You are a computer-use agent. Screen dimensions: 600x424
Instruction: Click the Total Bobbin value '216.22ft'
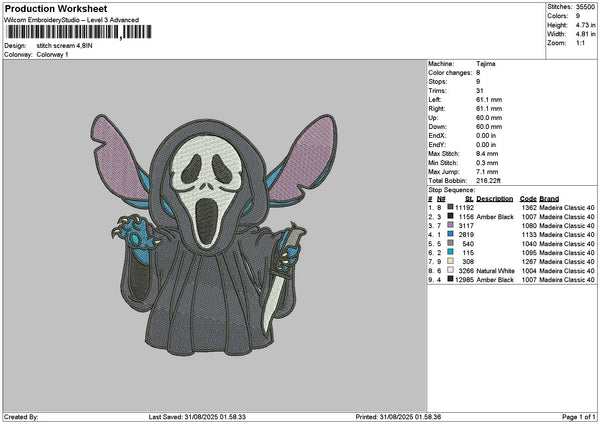(488, 181)
